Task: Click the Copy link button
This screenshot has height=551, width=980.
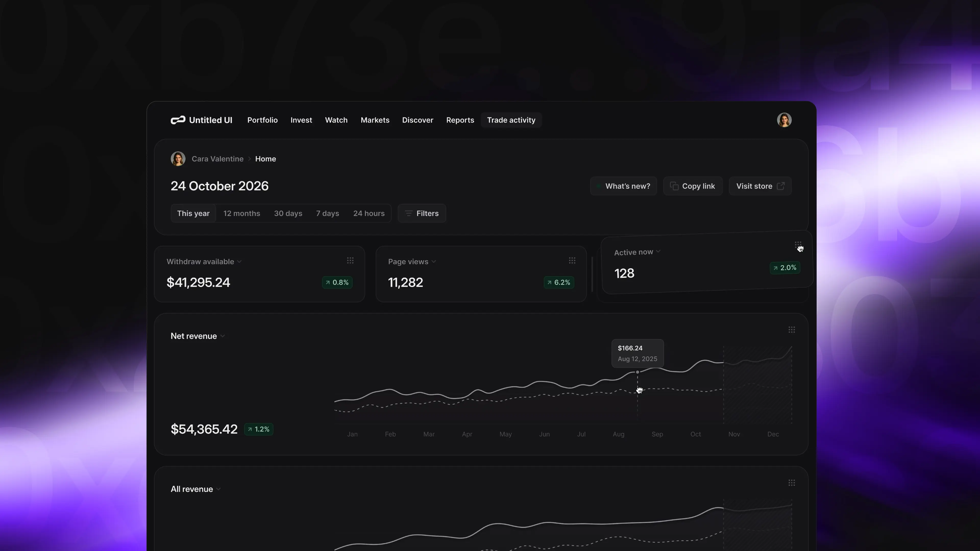Action: point(693,186)
